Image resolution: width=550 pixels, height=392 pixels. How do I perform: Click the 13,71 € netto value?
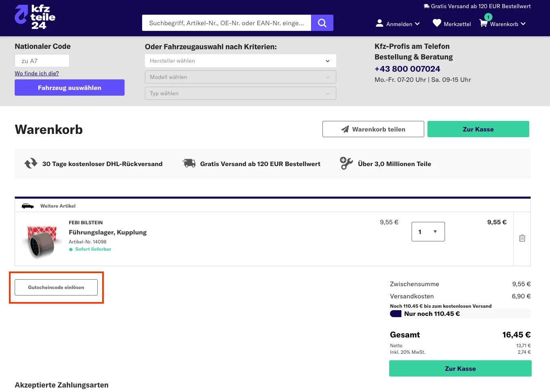pos(524,346)
